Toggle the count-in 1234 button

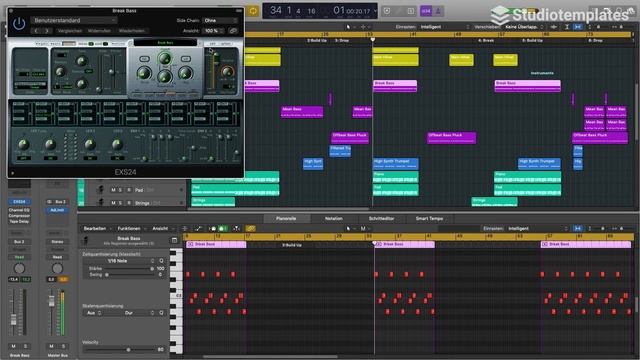426,11
